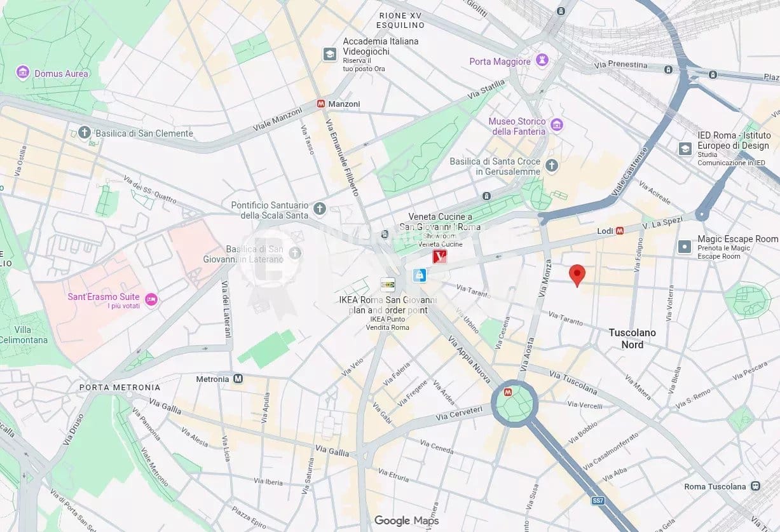Open Basilica di Santa Croce church icon
This screenshot has width=780, height=532.
click(552, 166)
